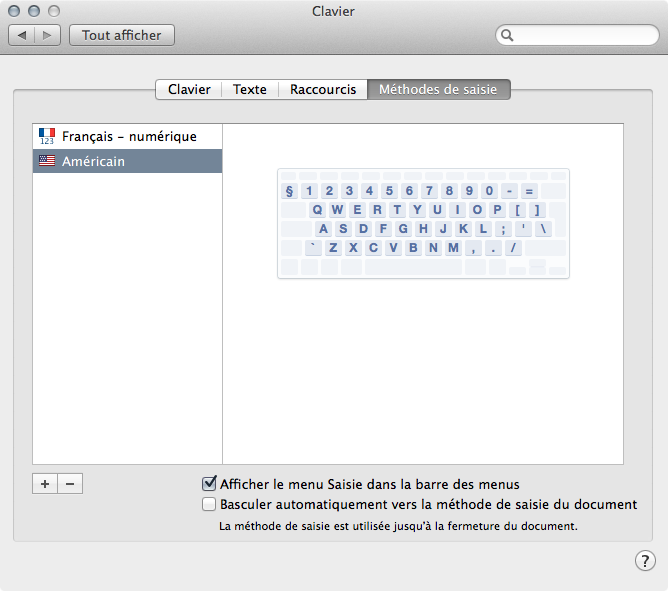
Task: Click the forward navigation arrow
Action: pyautogui.click(x=48, y=35)
